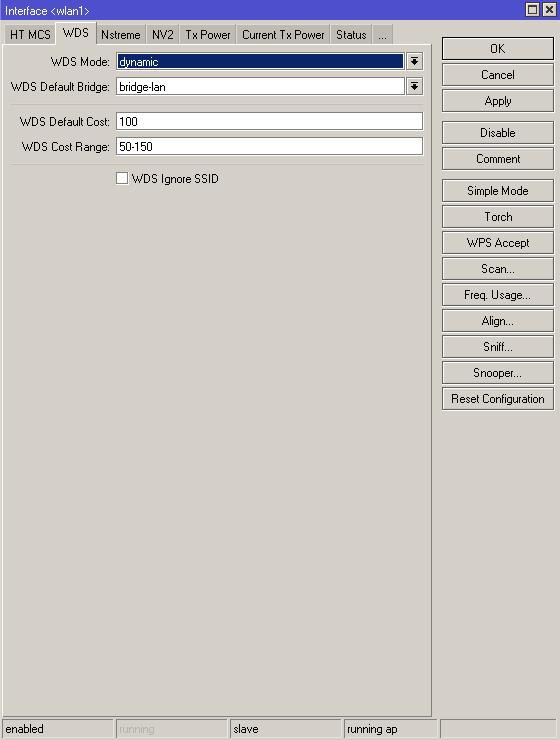The image size is (560, 740).
Task: Show more tabs via the ellipsis tab
Action: [x=382, y=35]
